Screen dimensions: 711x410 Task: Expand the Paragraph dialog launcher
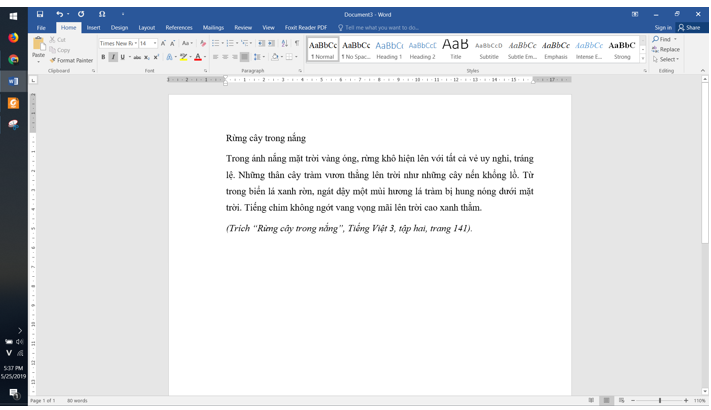click(300, 71)
